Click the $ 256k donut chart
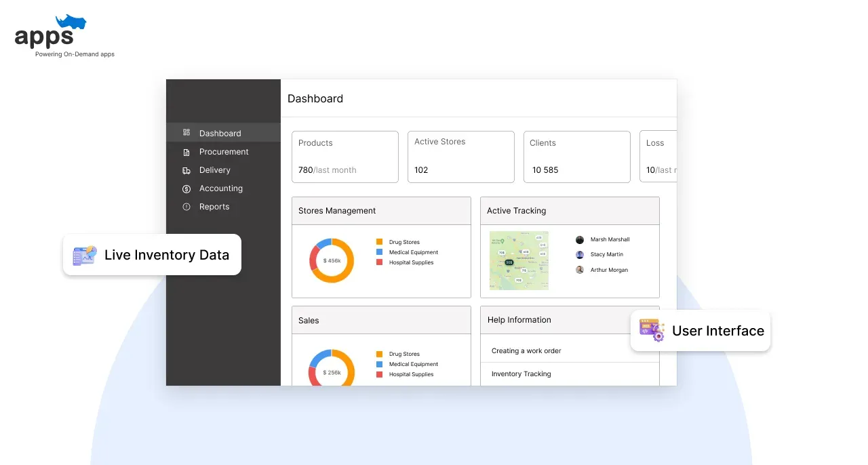Screen dimensions: 868x465 tap(332, 368)
